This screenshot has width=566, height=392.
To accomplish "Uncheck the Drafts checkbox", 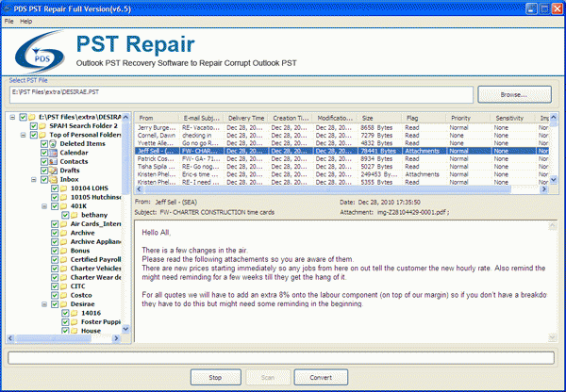I will coord(44,171).
